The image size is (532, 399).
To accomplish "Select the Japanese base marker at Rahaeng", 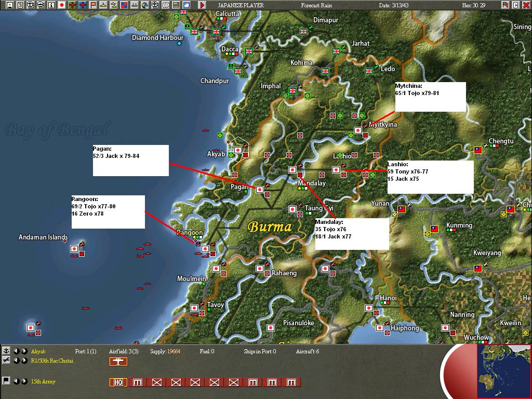I will click(x=260, y=269).
